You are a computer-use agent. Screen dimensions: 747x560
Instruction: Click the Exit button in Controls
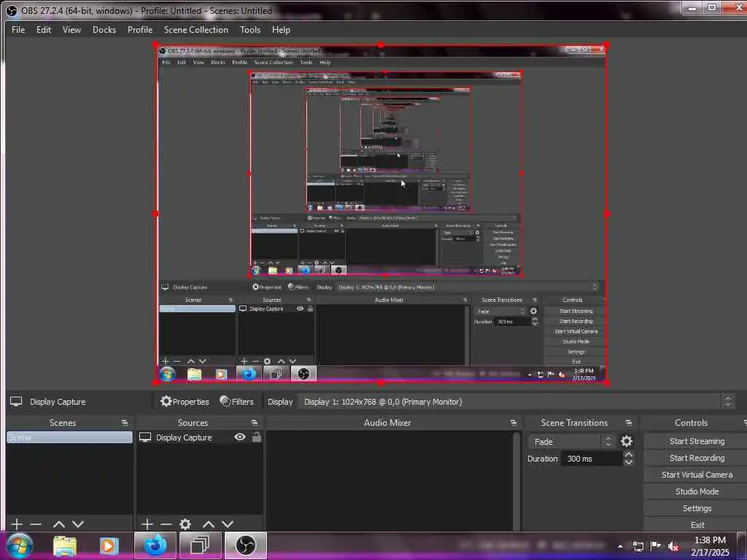tap(697, 524)
